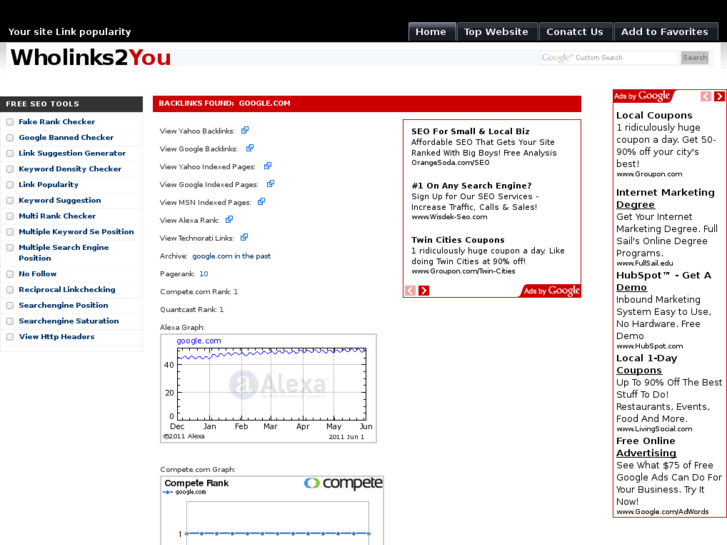Click www.Google.com/AdWords ad URL
Viewport: 727px width, 545px height.
pyautogui.click(x=663, y=512)
